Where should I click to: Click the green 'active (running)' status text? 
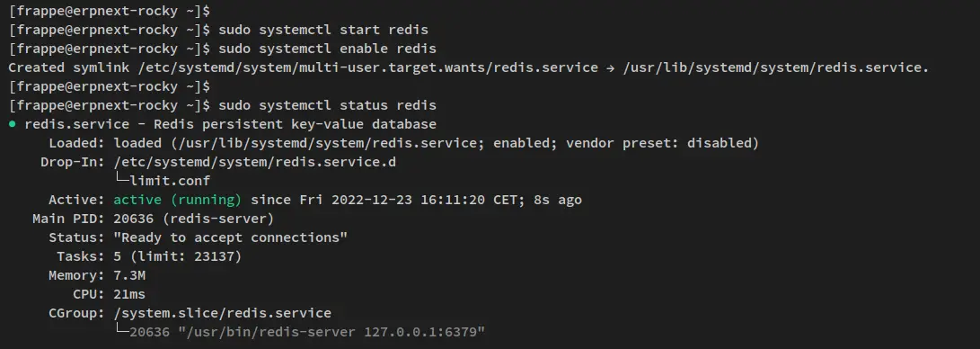click(178, 201)
